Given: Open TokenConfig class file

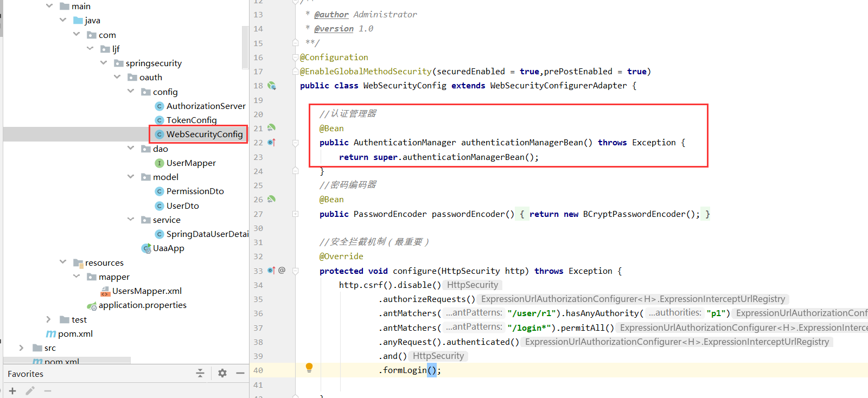Looking at the screenshot, I should pos(192,120).
